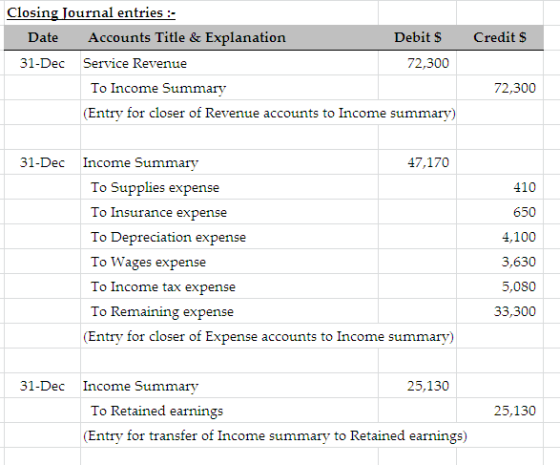This screenshot has width=560, height=465.
Task: Select the 'To Wages expense' cell
Action: point(148,262)
